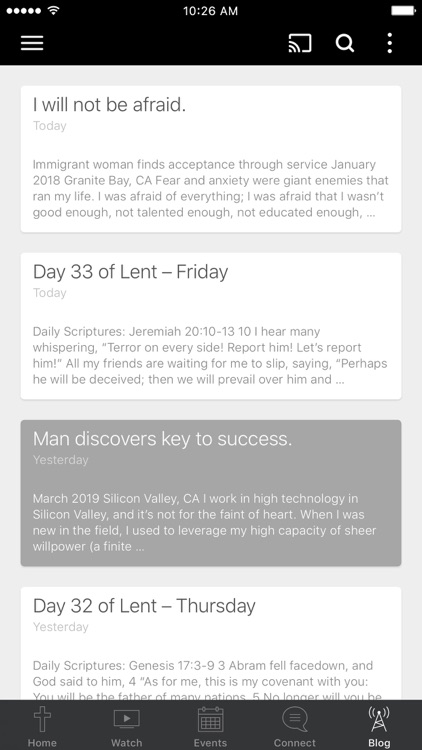Open "Day 33 of Lent – Friday" post
The height and width of the screenshot is (750, 422).
pos(211,326)
